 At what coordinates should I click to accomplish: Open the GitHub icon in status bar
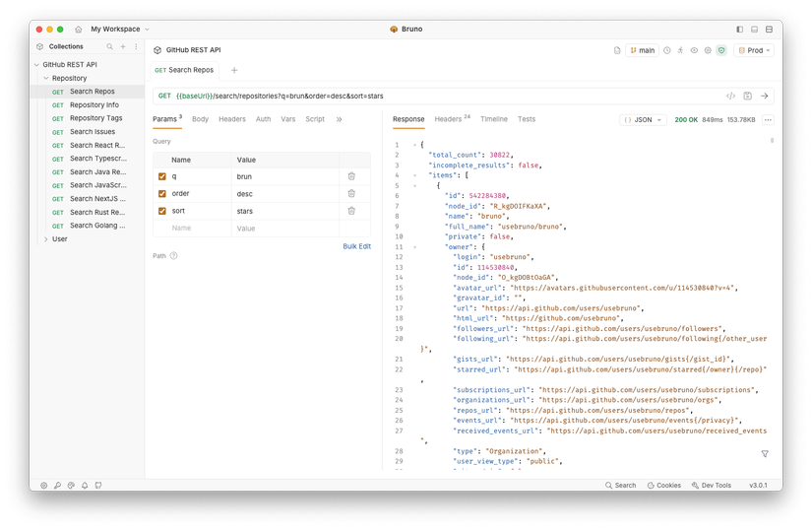coord(98,486)
